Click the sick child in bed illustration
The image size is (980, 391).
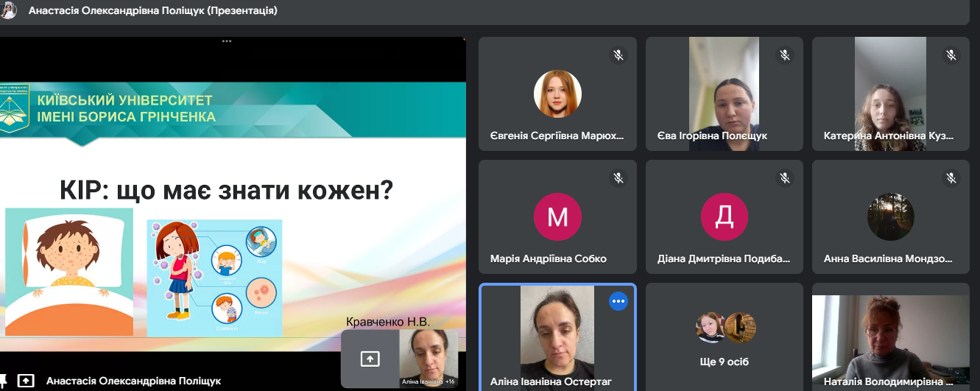[69, 272]
